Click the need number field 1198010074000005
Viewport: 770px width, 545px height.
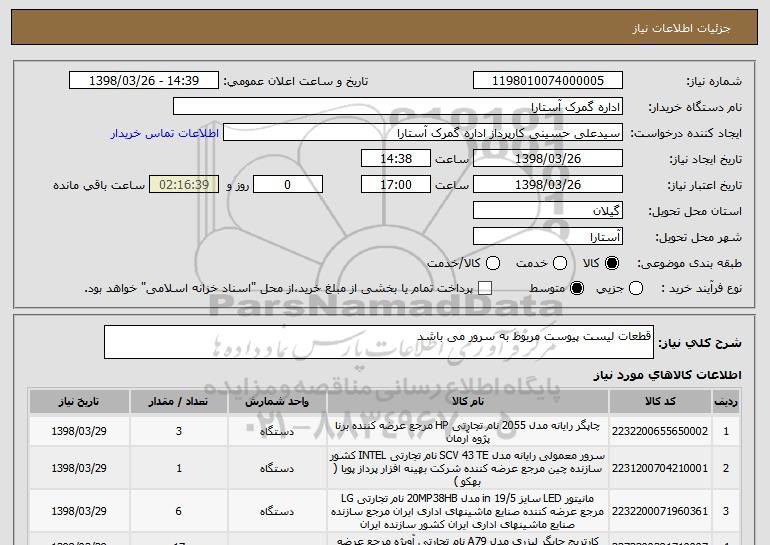pyautogui.click(x=548, y=81)
